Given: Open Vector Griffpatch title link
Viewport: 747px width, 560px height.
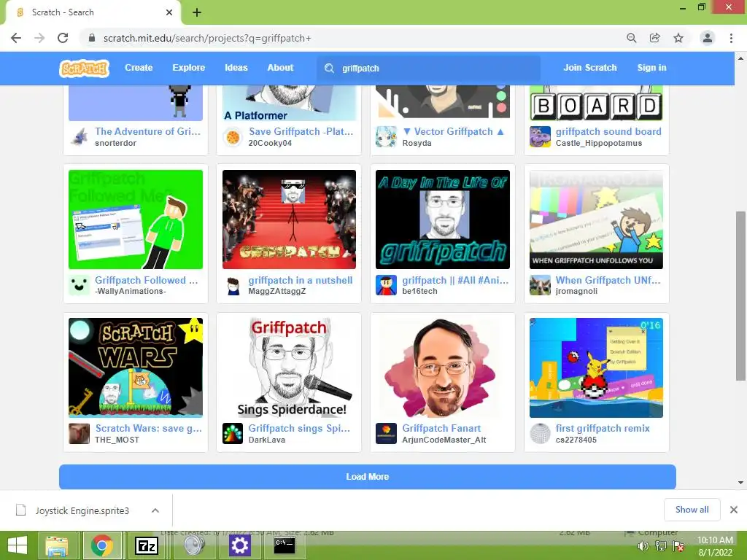Looking at the screenshot, I should pyautogui.click(x=453, y=131).
